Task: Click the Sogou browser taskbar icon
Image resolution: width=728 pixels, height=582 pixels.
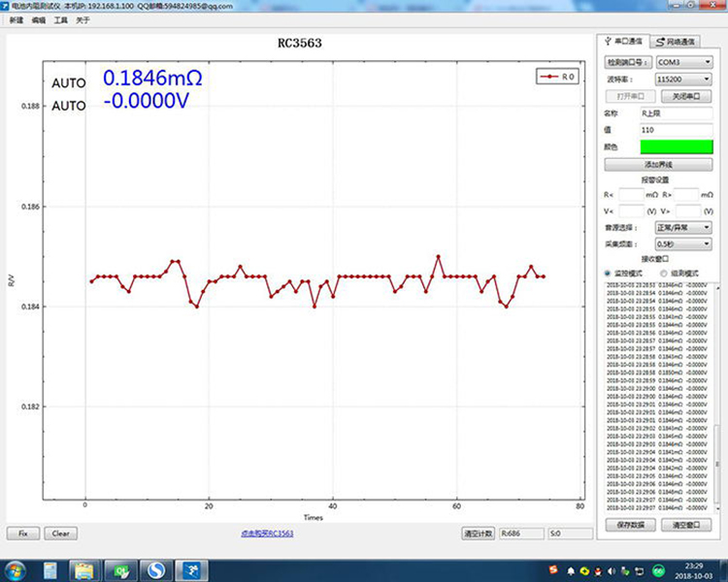Action: pos(156,570)
